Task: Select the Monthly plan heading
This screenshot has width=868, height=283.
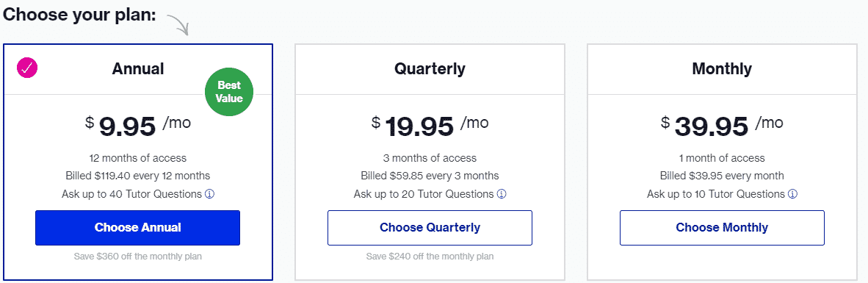Action: 722,68
